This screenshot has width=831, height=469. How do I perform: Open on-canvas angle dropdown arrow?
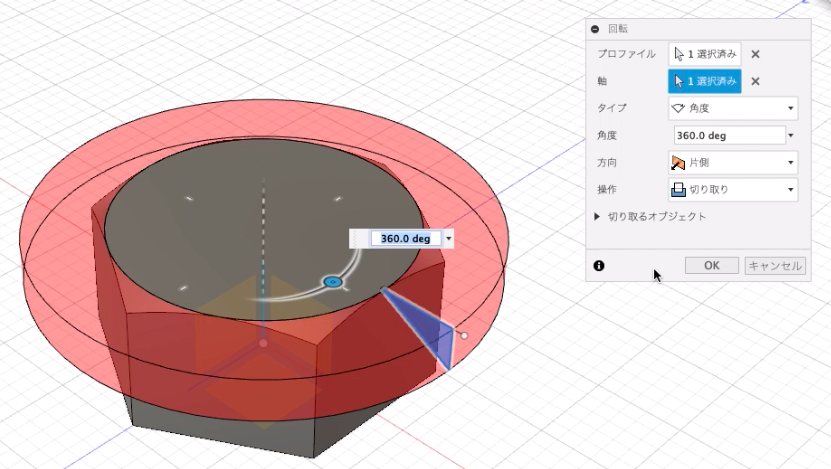pos(448,238)
